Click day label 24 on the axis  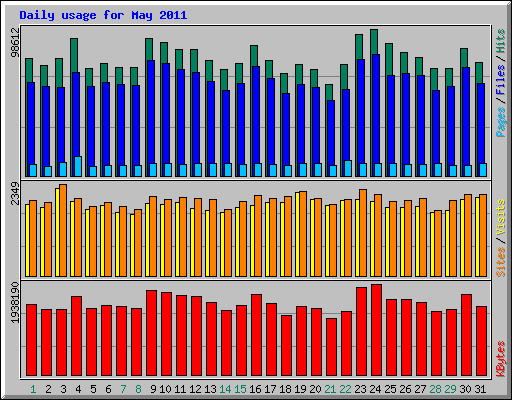375,389
